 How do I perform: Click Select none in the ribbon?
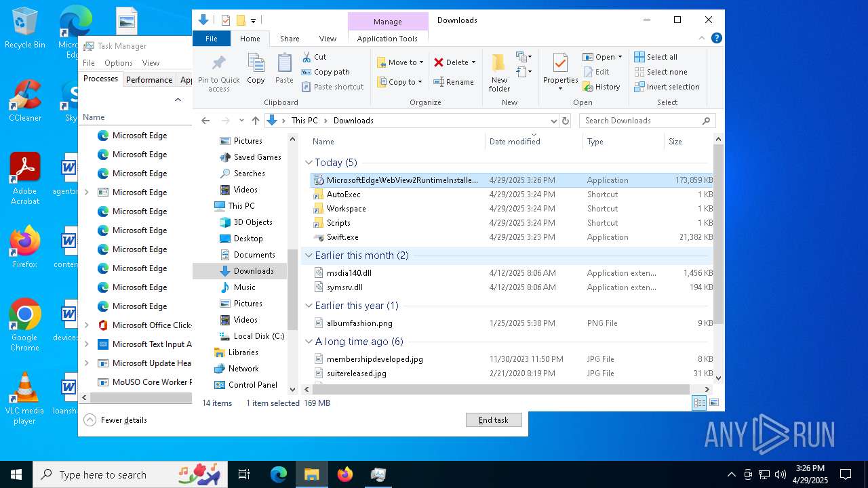[x=660, y=72]
